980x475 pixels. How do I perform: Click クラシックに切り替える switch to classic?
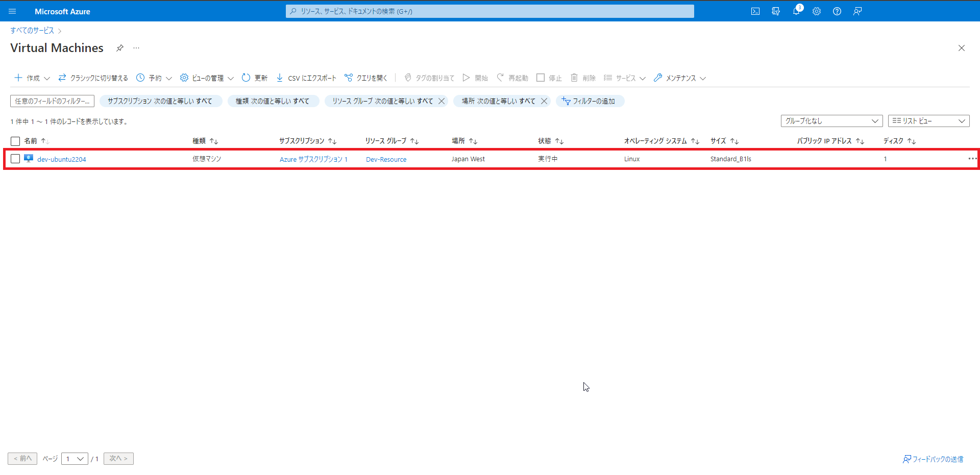[x=93, y=78]
